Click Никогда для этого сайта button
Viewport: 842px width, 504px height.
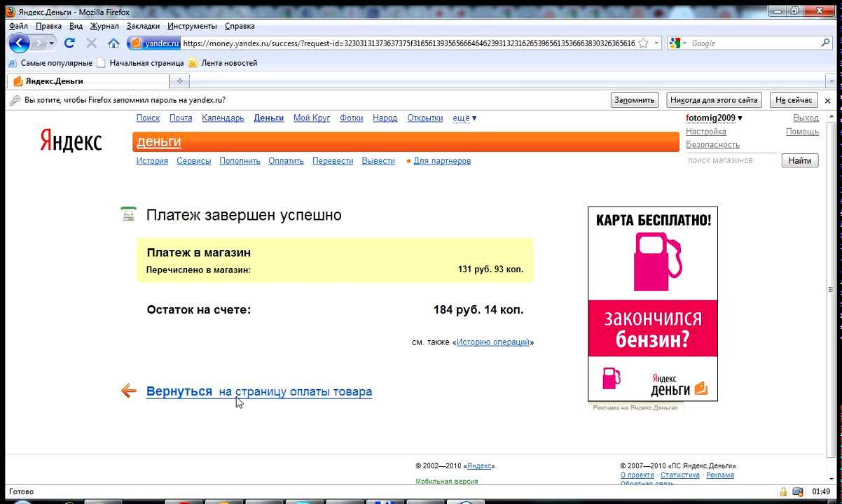click(x=714, y=100)
